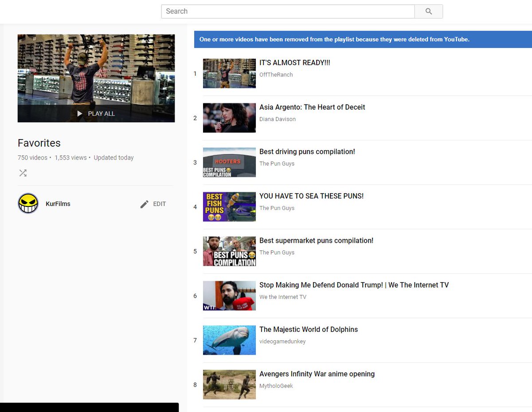
Task: Click the magnifier search button
Action: tap(428, 12)
